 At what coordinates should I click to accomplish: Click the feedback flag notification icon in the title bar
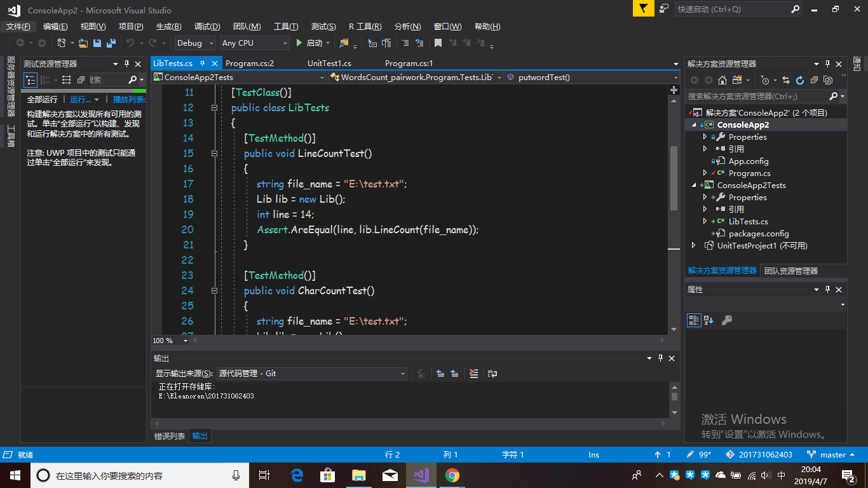[643, 9]
